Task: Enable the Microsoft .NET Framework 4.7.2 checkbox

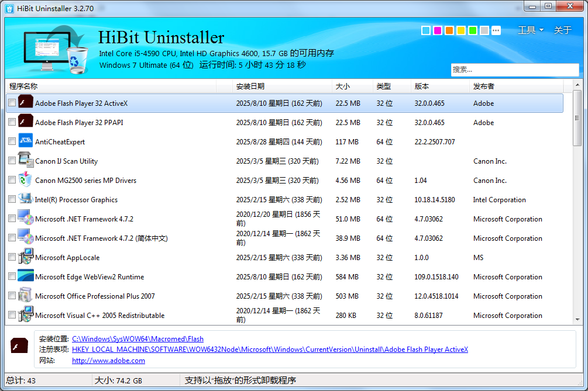Action: tap(12, 219)
